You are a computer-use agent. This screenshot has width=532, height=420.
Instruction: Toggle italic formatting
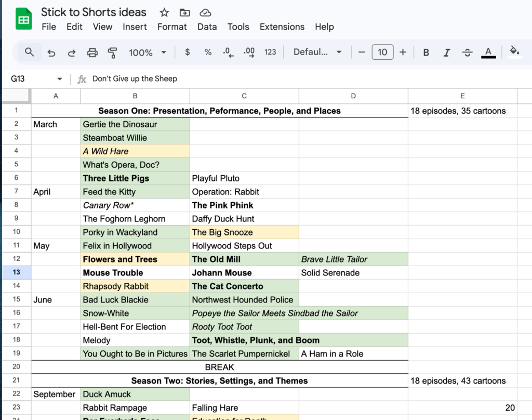[x=447, y=52]
